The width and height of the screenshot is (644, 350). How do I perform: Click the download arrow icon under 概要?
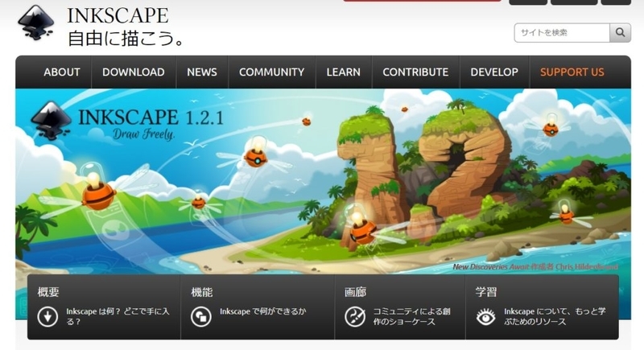click(x=47, y=317)
